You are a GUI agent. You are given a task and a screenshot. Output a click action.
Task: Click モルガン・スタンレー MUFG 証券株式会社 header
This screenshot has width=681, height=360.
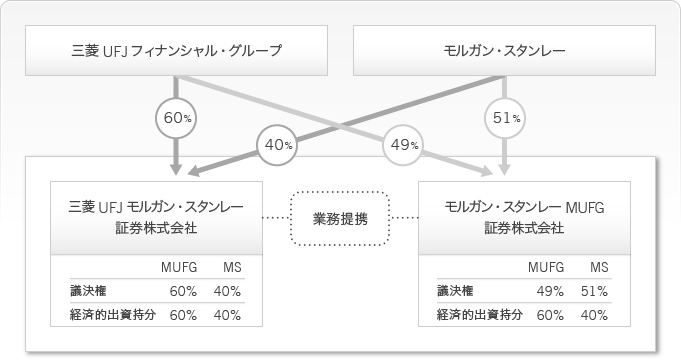(524, 218)
